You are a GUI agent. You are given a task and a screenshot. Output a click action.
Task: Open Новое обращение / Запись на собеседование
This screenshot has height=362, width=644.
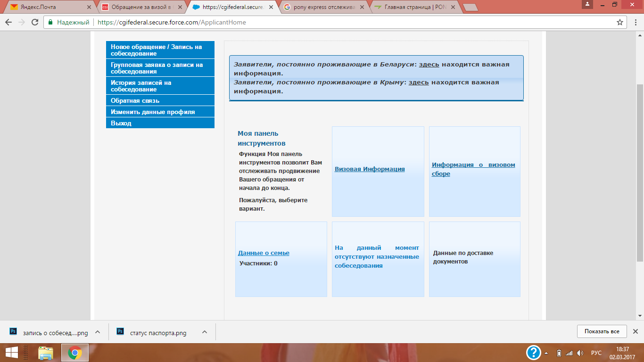pos(160,50)
